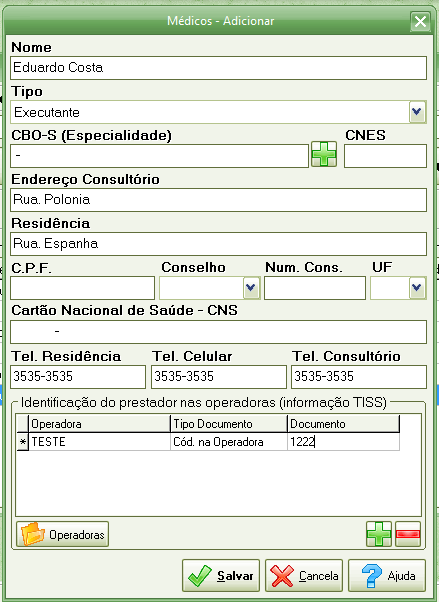The height and width of the screenshot is (602, 439).
Task: Select the Num. Cons. input field
Action: [315, 288]
